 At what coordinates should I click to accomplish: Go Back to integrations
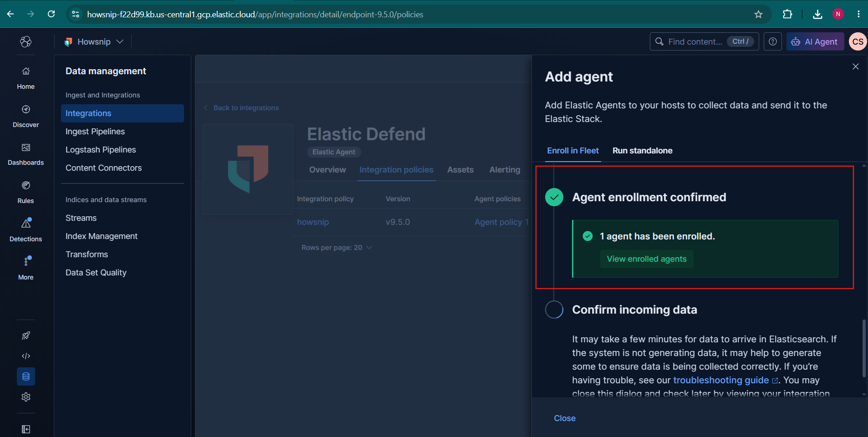click(x=241, y=108)
